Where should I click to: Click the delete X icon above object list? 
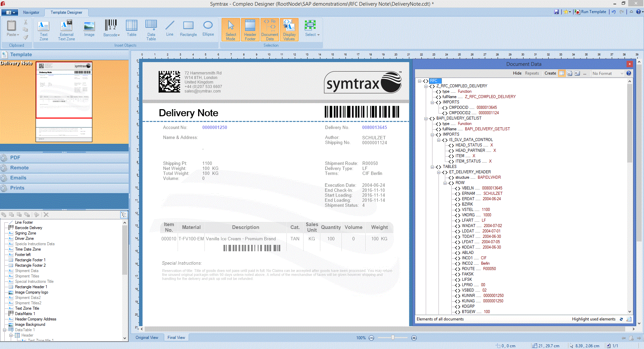pos(46,215)
